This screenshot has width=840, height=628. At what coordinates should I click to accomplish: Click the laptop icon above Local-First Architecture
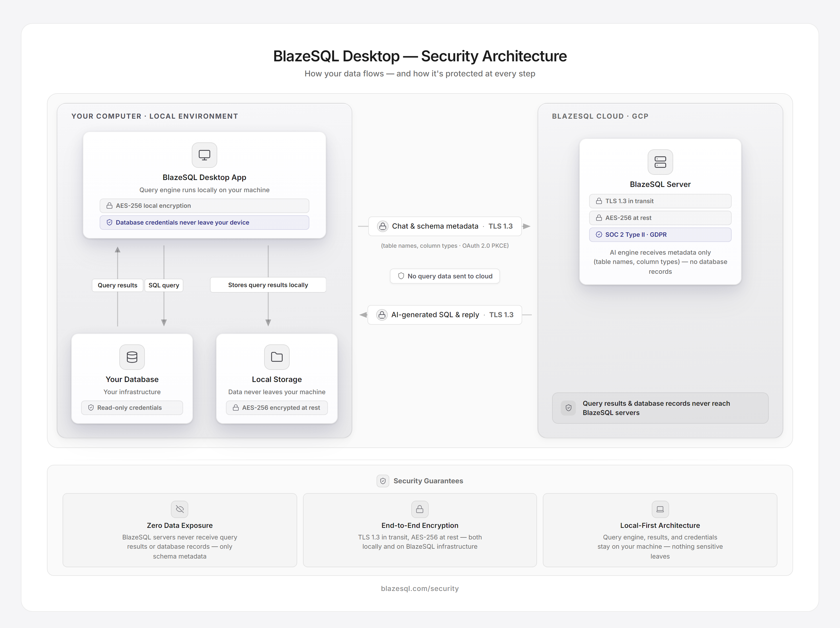pyautogui.click(x=660, y=509)
